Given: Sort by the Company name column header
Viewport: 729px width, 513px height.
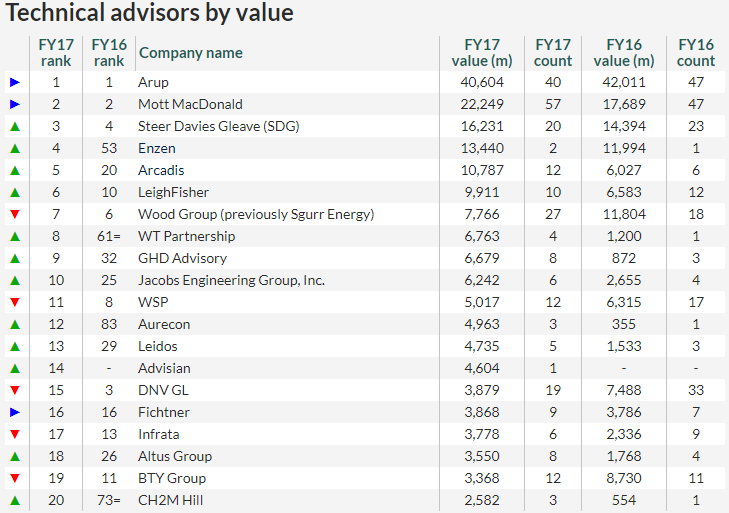Looking at the screenshot, I should tap(190, 53).
